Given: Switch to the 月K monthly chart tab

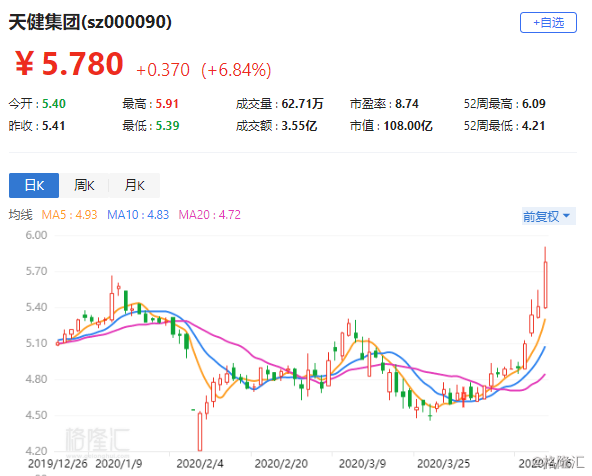Looking at the screenshot, I should click(x=134, y=185).
